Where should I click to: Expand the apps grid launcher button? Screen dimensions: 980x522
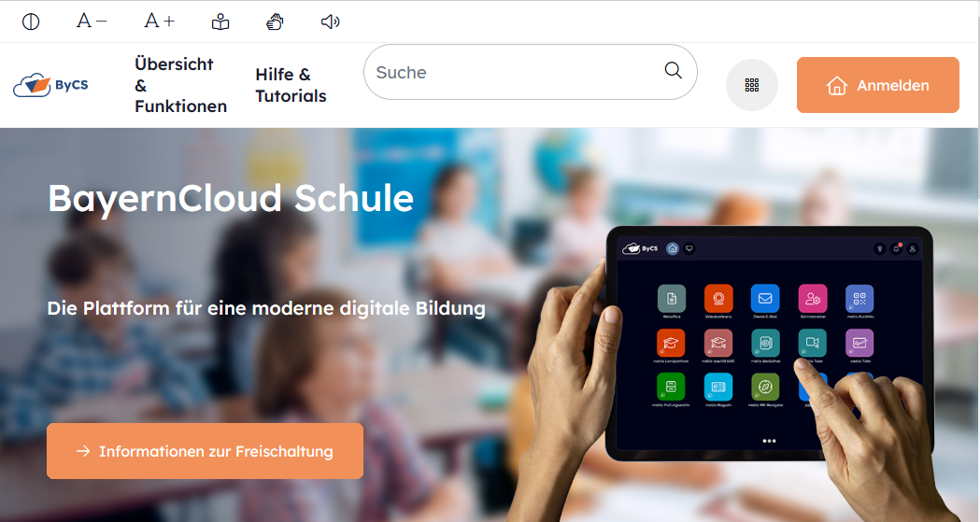(752, 85)
